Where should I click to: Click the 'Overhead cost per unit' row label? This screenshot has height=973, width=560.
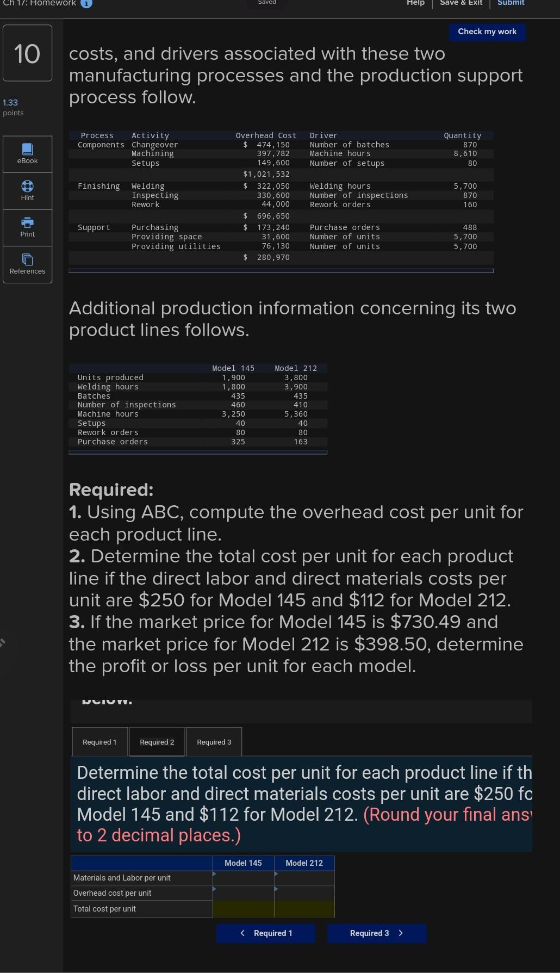(x=112, y=893)
